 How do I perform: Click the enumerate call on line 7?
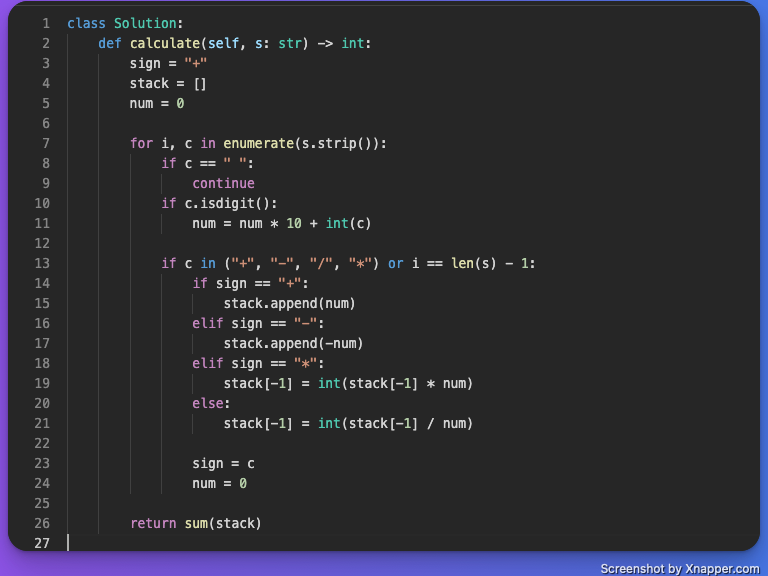pyautogui.click(x=258, y=144)
